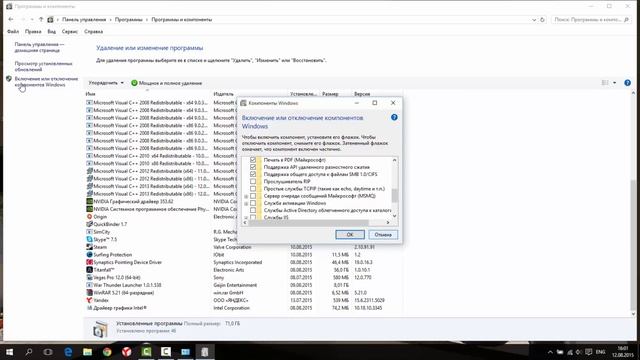Sort list by Издатель column header

point(223,94)
